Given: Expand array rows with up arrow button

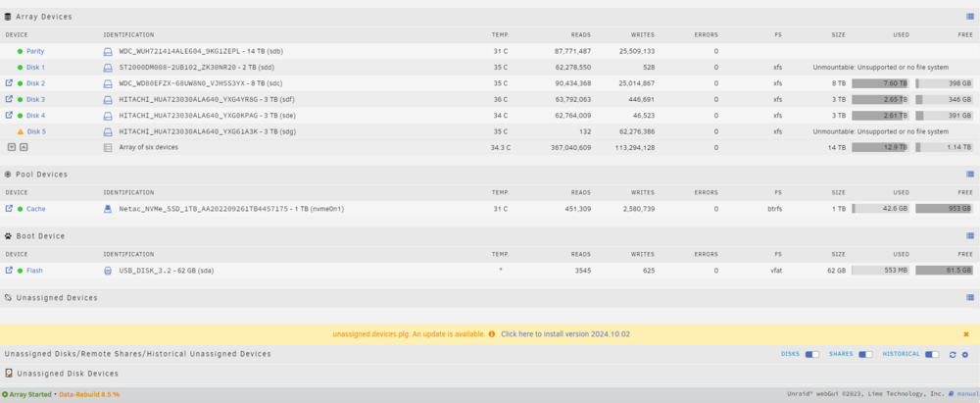Looking at the screenshot, I should point(24,147).
